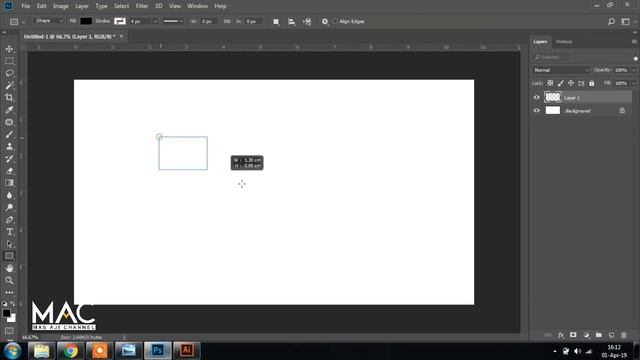Screen dimensions: 640x360
Task: Toggle layer filtering switch on or off
Action: [636, 59]
